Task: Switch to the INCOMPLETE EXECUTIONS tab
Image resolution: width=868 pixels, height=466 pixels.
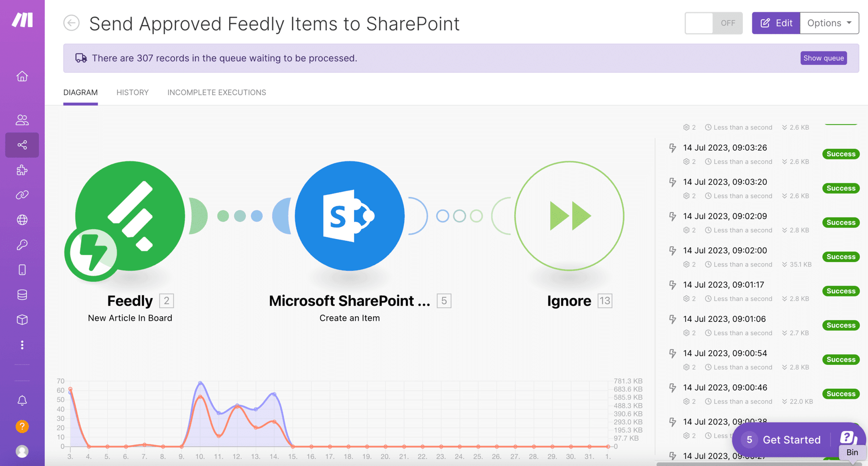Action: tap(217, 92)
